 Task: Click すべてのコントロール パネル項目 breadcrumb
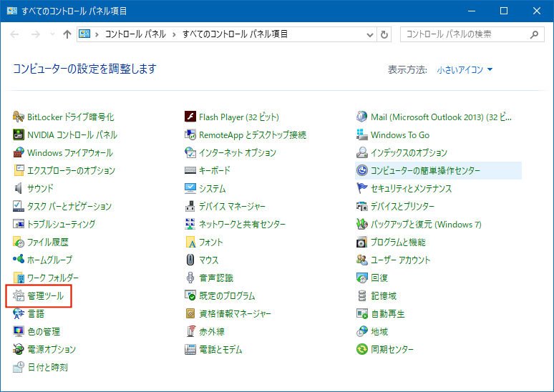coord(235,34)
